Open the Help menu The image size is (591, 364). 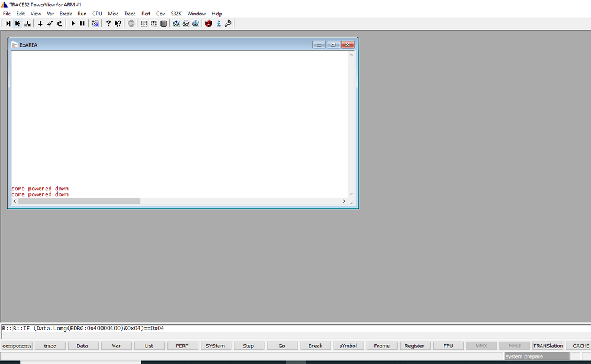pos(217,14)
